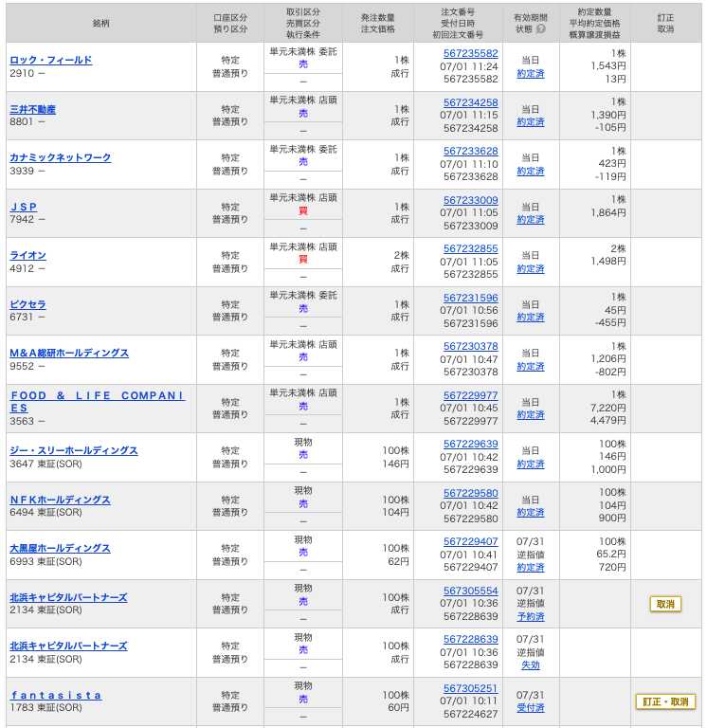The height and width of the screenshot is (728, 707).
Task: Open stock link ロック・フィールド
Action: click(x=51, y=60)
